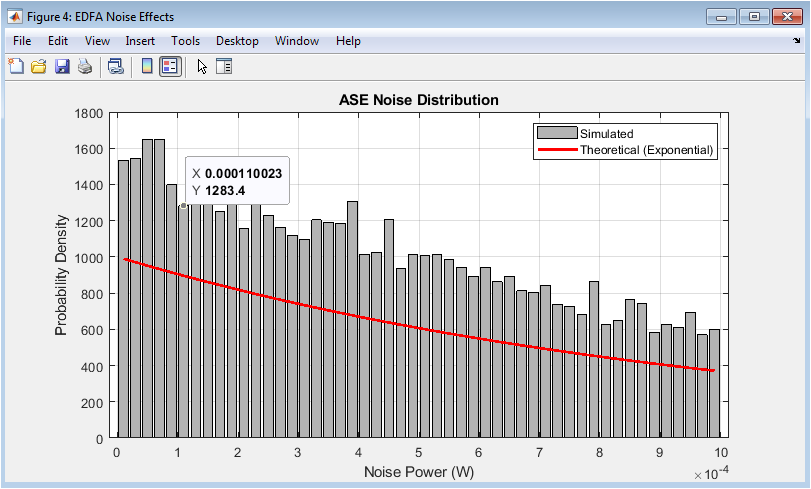Click the New Figure toolbar icon
The image size is (811, 489).
16,67
